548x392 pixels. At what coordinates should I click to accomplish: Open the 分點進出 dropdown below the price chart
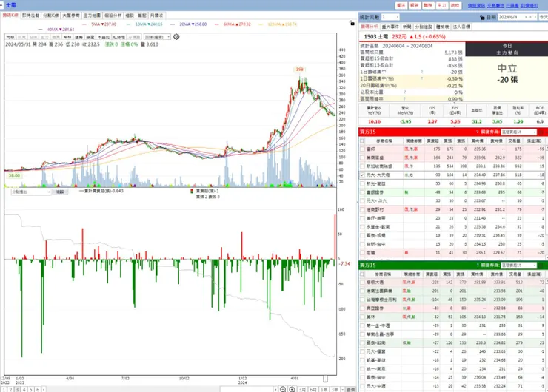click(x=31, y=192)
